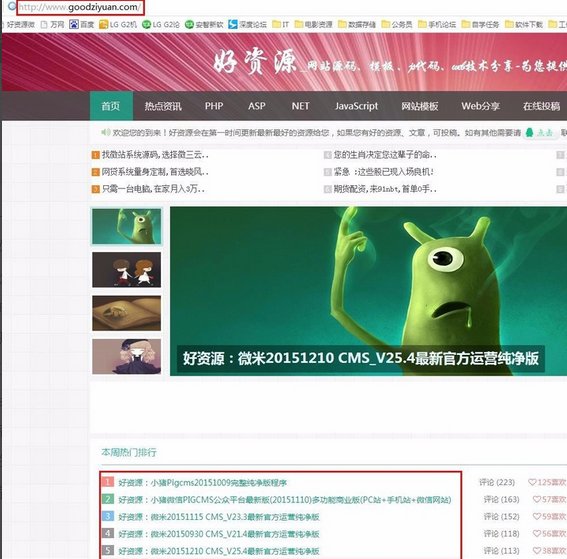Image resolution: width=567 pixels, height=559 pixels.
Task: Open the LG G2机 bookmark
Action: pyautogui.click(x=118, y=25)
